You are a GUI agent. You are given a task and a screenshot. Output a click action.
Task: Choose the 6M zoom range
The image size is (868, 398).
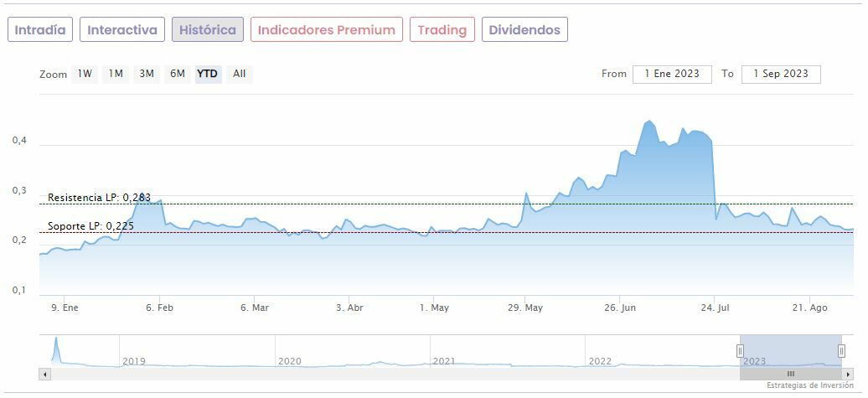178,74
